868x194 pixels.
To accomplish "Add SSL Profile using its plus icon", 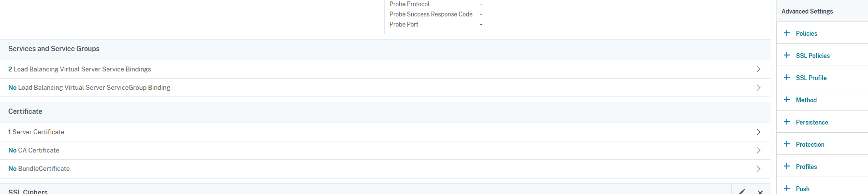I will [x=787, y=78].
